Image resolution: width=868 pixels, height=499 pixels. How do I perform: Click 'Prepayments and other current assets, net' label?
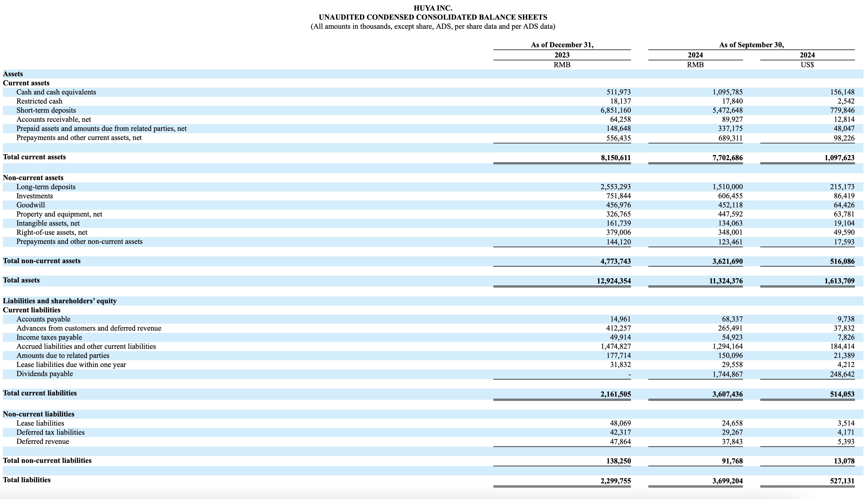tap(79, 137)
